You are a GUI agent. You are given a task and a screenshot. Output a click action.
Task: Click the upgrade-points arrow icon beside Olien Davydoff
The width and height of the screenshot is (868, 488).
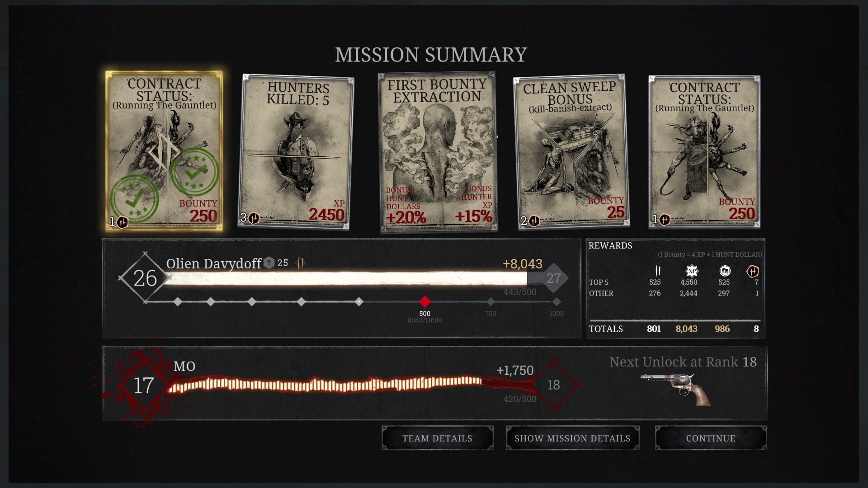point(269,263)
